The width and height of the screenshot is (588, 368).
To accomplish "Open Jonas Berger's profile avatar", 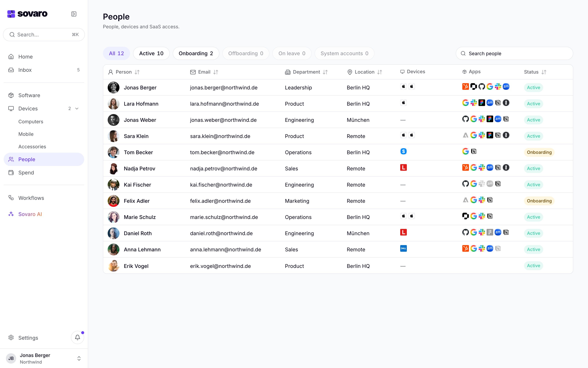I will pos(114,87).
